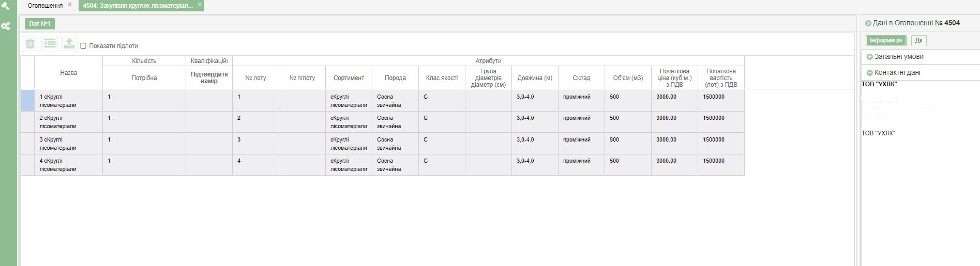Select the Інформація tab
Viewport: 980px width, 266px height.
pos(885,40)
